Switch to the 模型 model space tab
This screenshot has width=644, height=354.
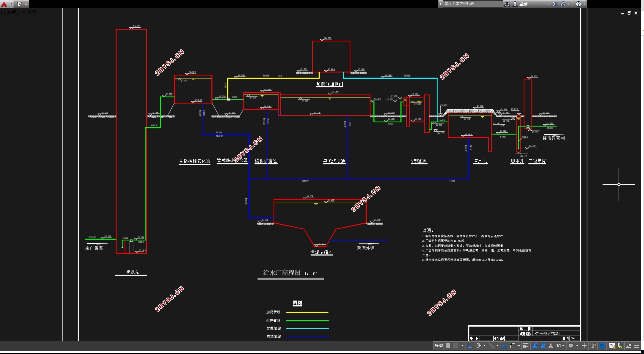click(x=439, y=346)
